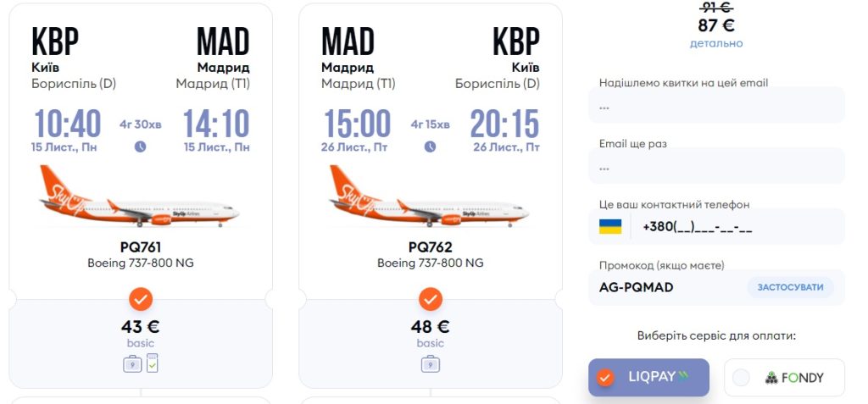This screenshot has height=404, width=868.
Task: Click the hand baggage icon under 43 € fare
Action: coord(131,364)
